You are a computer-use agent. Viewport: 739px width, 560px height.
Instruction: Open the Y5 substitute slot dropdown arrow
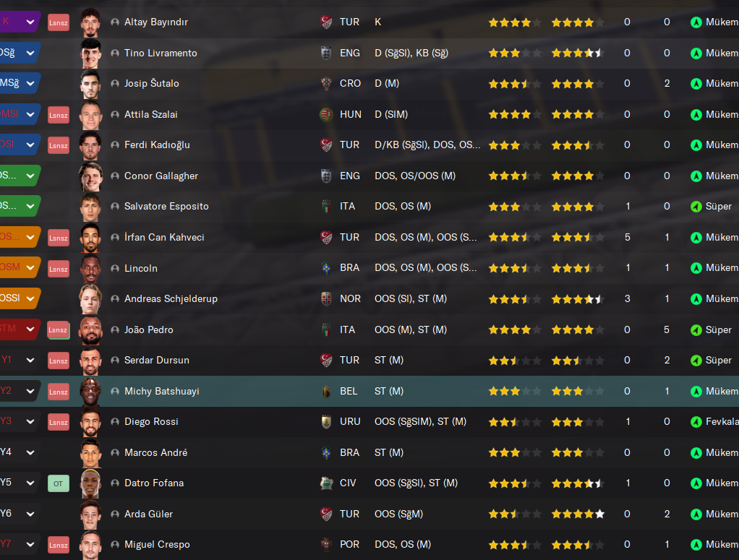tap(30, 483)
